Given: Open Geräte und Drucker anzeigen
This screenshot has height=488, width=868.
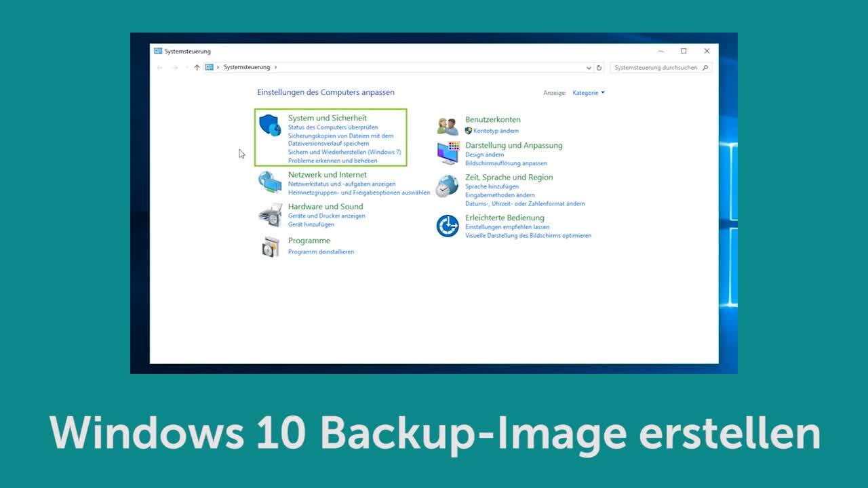Looking at the screenshot, I should [327, 216].
